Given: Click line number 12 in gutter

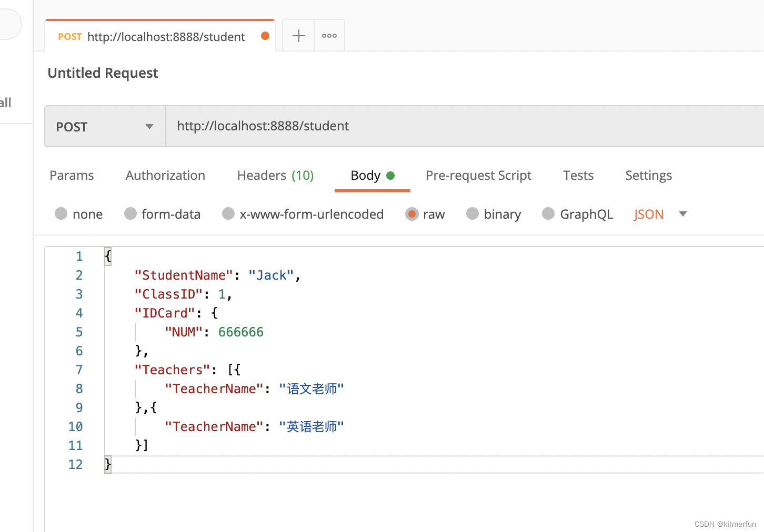Looking at the screenshot, I should point(75,464).
